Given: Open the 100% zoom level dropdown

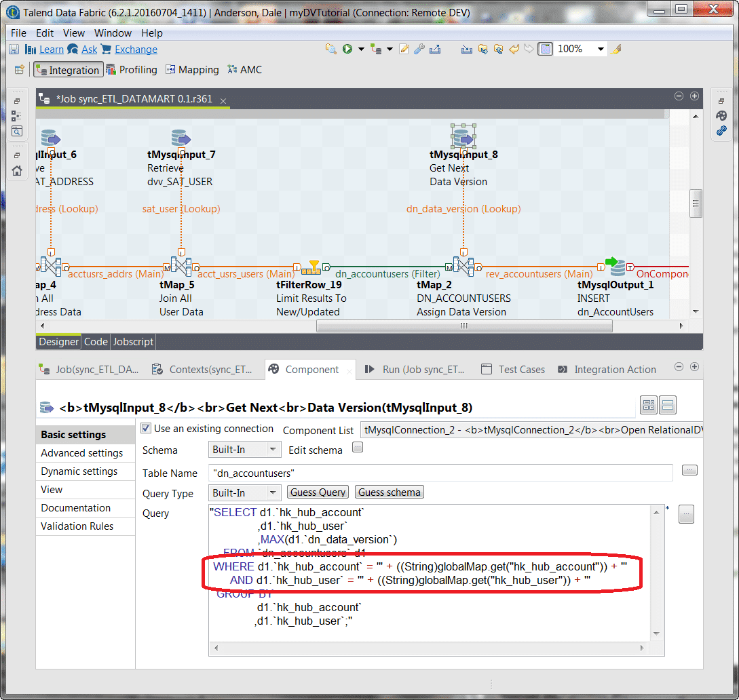Looking at the screenshot, I should point(601,48).
